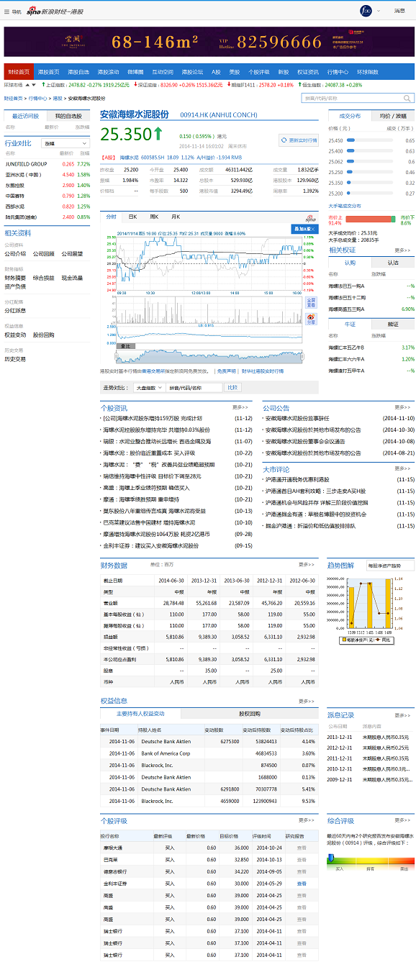Click the search magnifier icon
Viewport: 416px width, 980px height.
408,98
